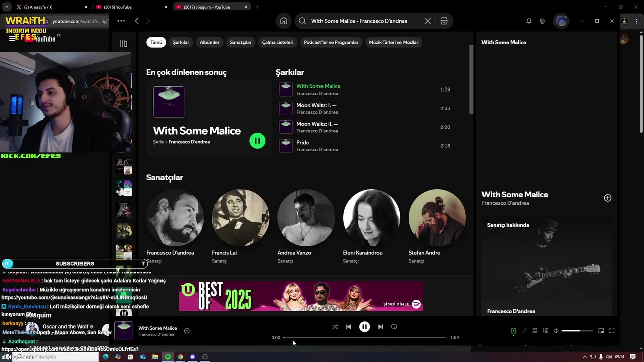The width and height of the screenshot is (644, 362).
Task: Open the Spotify three-dots menu
Action: click(121, 21)
